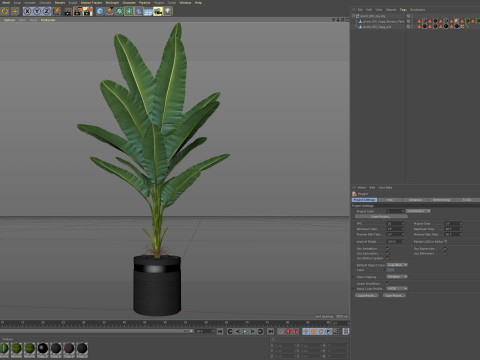This screenshot has height=360, width=480.
Task: Open the Camera object icon
Action: [158, 11]
